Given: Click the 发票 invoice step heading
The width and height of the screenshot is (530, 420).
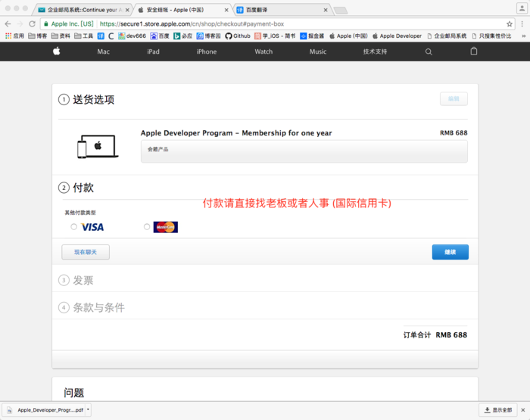Looking at the screenshot, I should [83, 280].
